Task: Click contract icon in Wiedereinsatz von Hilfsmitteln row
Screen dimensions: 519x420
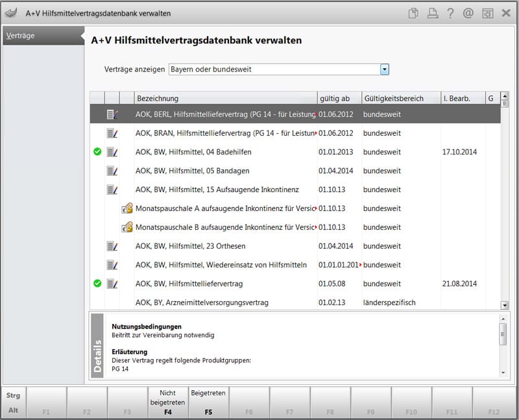Action: point(112,266)
